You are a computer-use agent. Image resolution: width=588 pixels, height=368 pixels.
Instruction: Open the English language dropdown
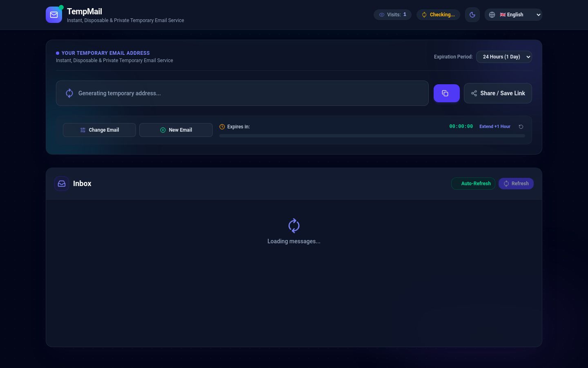[x=513, y=15]
